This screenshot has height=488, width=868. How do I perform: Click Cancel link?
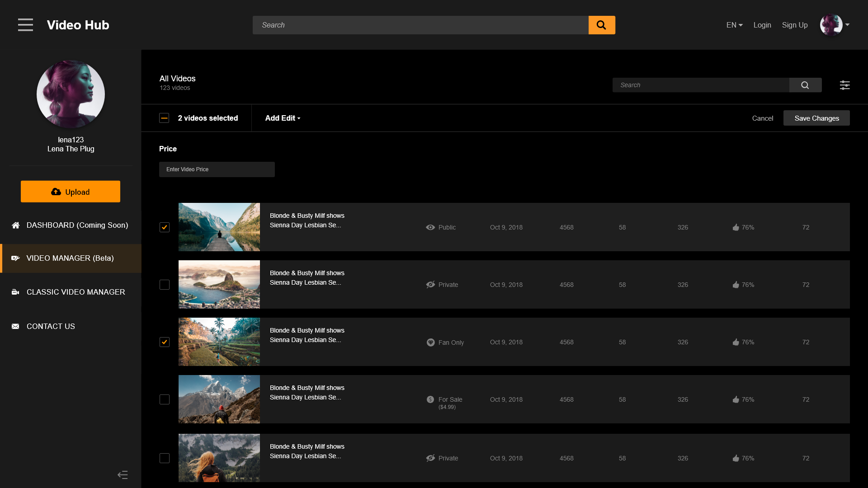(763, 118)
